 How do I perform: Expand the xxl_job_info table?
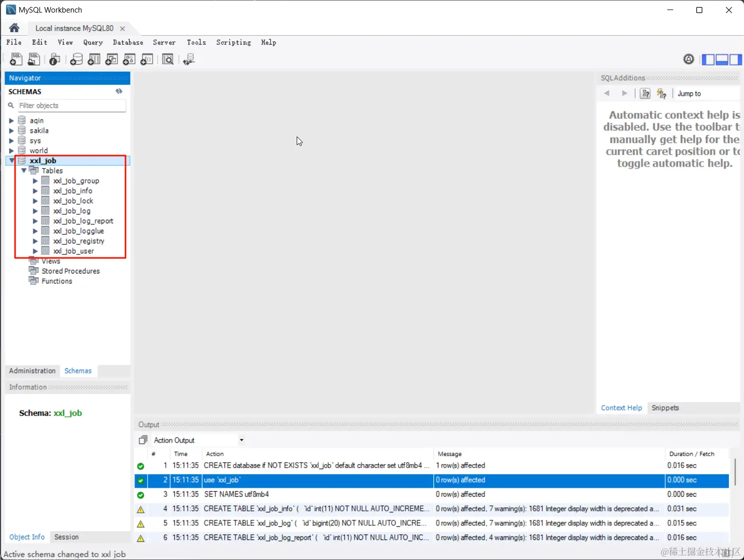(35, 191)
